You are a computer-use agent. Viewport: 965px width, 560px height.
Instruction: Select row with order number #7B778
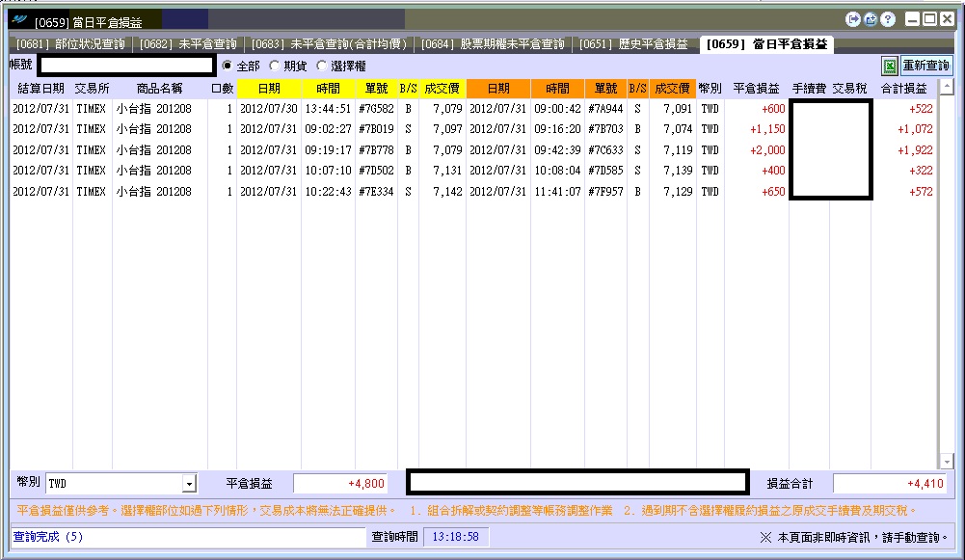472,150
